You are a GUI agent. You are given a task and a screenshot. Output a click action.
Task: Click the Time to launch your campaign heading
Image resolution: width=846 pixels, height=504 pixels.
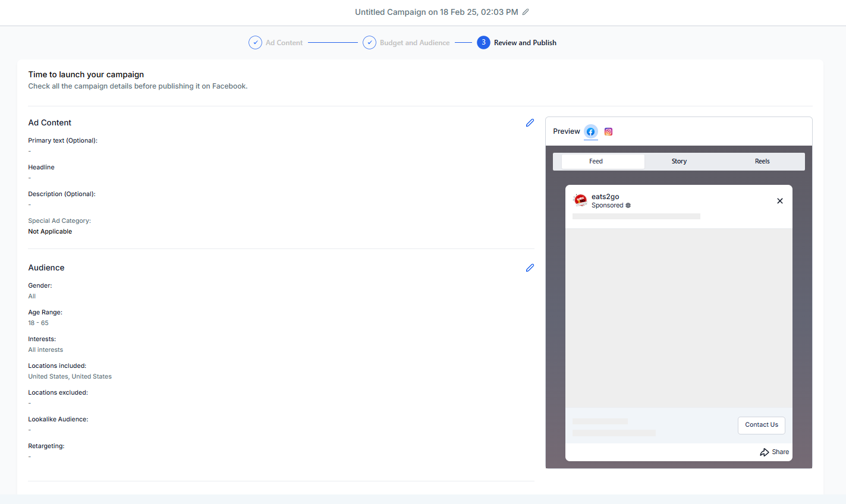click(86, 74)
